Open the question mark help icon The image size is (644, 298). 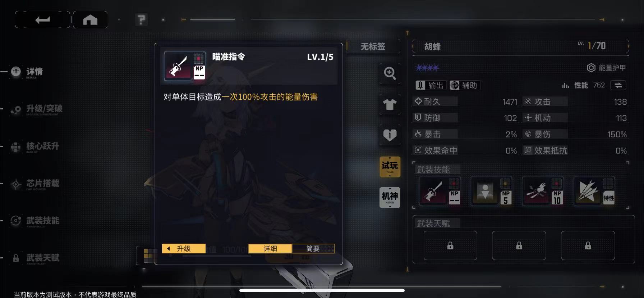click(x=141, y=19)
